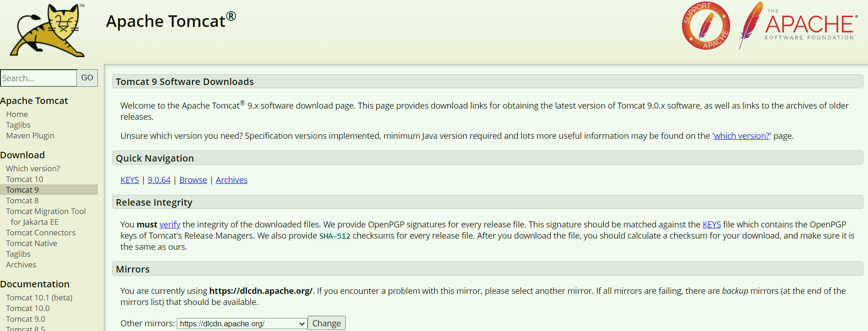Open the Browse quick navigation link
This screenshot has width=868, height=331.
tap(193, 180)
